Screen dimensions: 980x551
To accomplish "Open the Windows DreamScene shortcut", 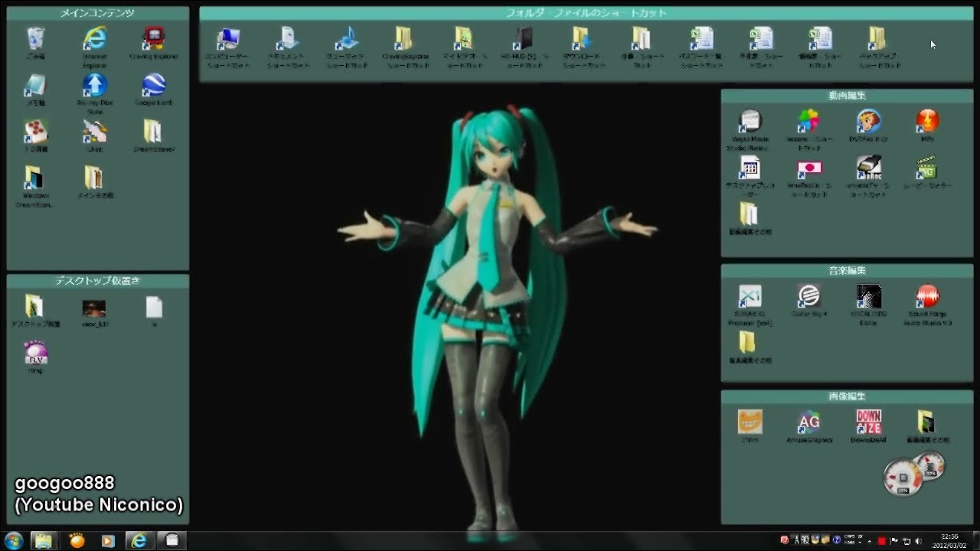I will click(34, 178).
